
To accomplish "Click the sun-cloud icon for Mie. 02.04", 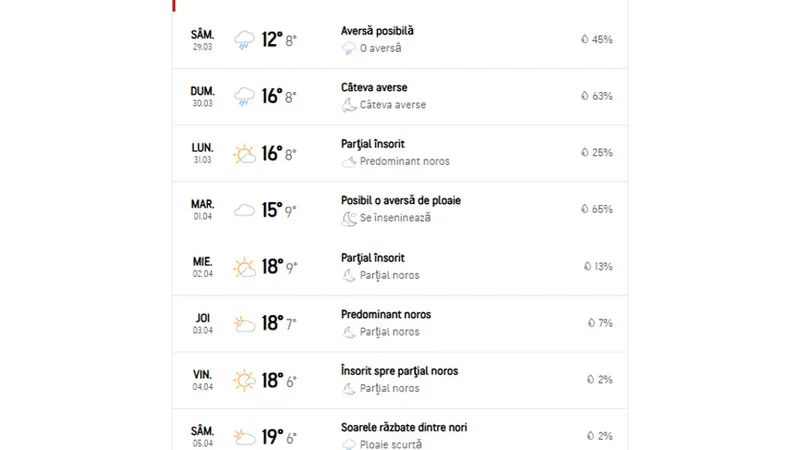I will coord(244,267).
